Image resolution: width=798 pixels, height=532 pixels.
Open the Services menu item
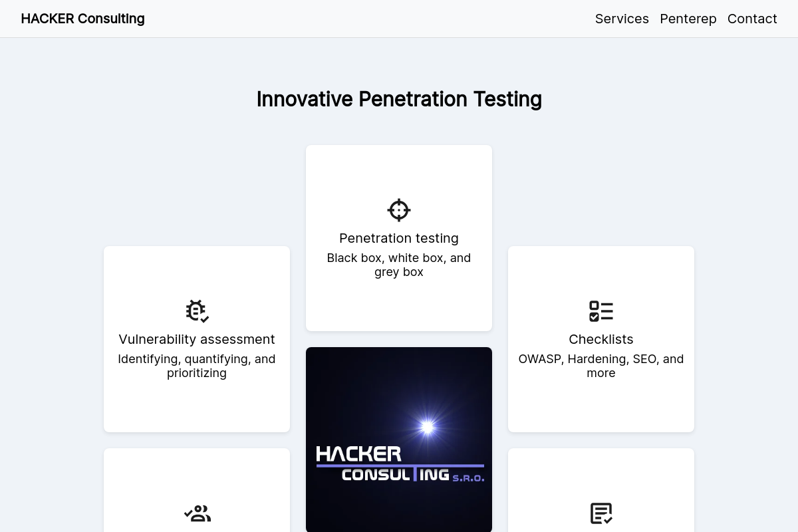click(622, 19)
